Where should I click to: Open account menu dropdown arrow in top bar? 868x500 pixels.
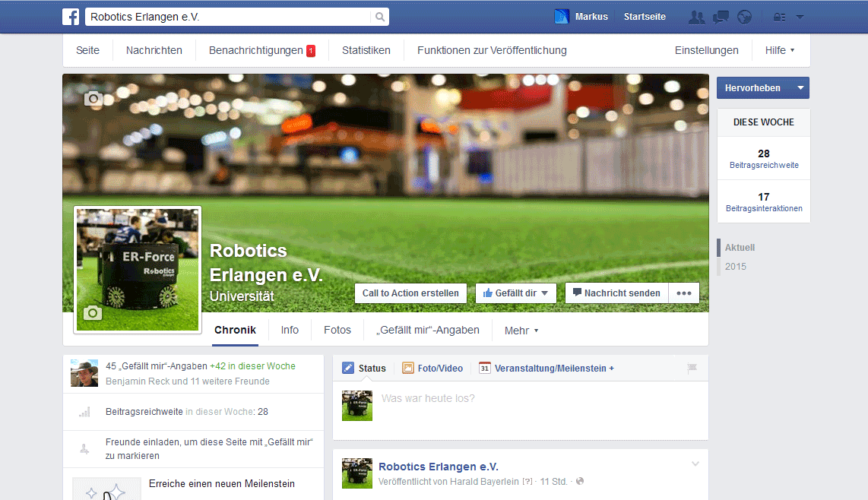800,17
